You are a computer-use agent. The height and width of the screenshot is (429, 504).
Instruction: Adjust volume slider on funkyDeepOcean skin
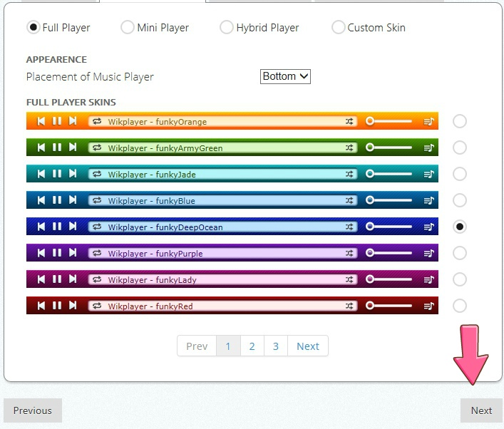(x=389, y=227)
